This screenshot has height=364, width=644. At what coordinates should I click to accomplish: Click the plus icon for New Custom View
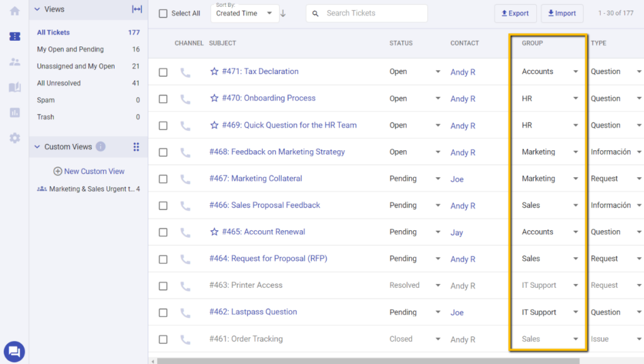pyautogui.click(x=58, y=171)
